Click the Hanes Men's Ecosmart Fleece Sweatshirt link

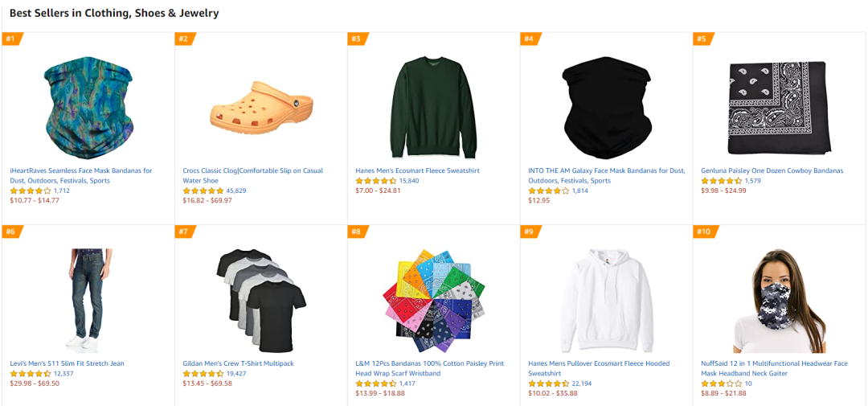click(x=417, y=170)
